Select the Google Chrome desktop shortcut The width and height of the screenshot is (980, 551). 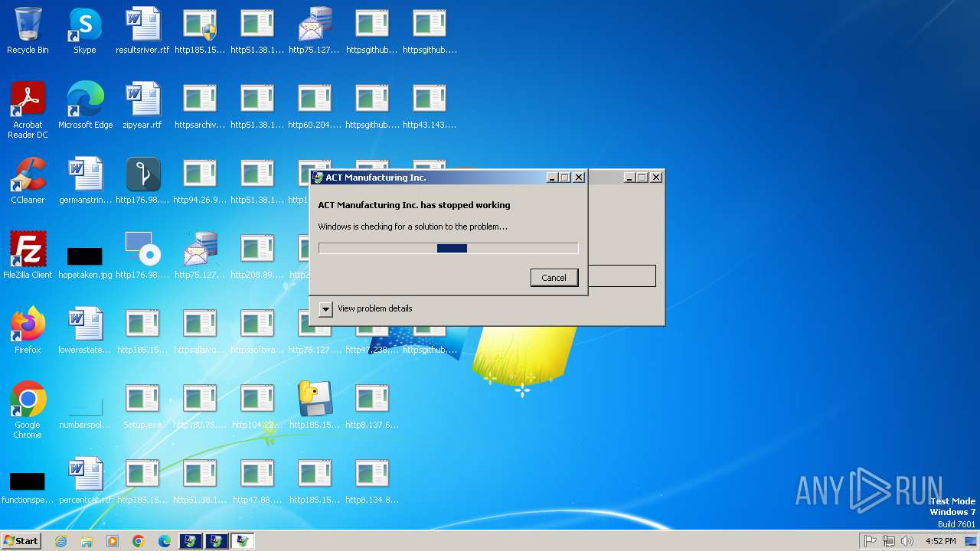click(28, 411)
